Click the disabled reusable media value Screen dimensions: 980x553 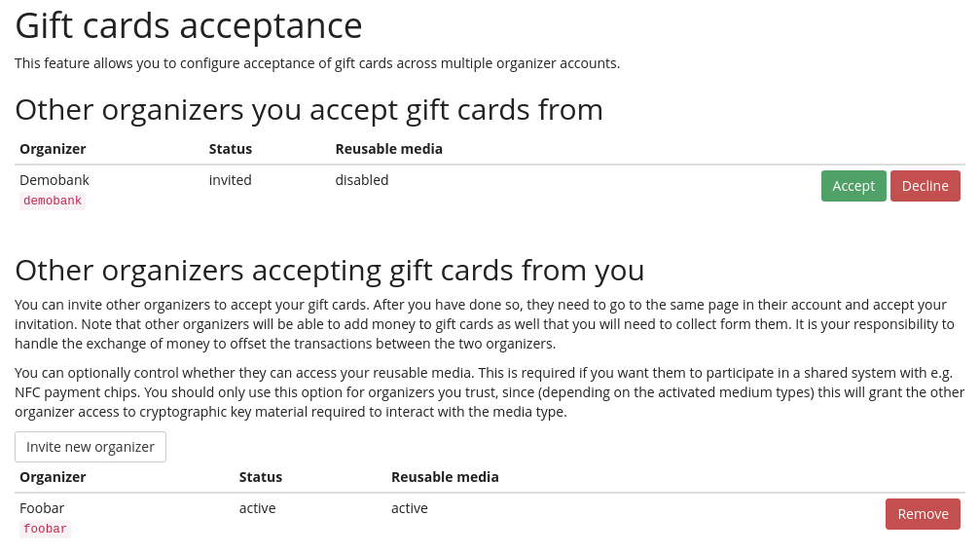point(362,180)
